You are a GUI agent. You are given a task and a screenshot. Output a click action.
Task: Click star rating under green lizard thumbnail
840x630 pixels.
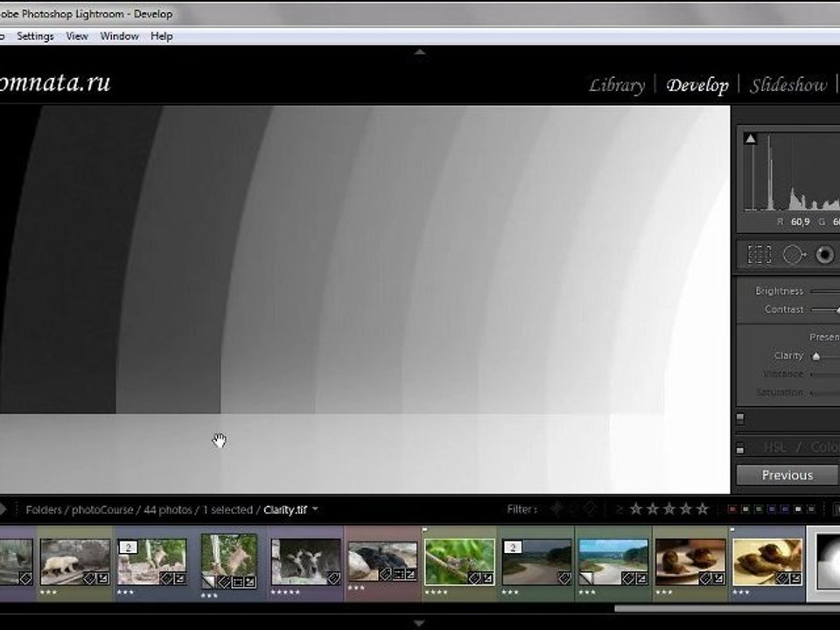[436, 592]
